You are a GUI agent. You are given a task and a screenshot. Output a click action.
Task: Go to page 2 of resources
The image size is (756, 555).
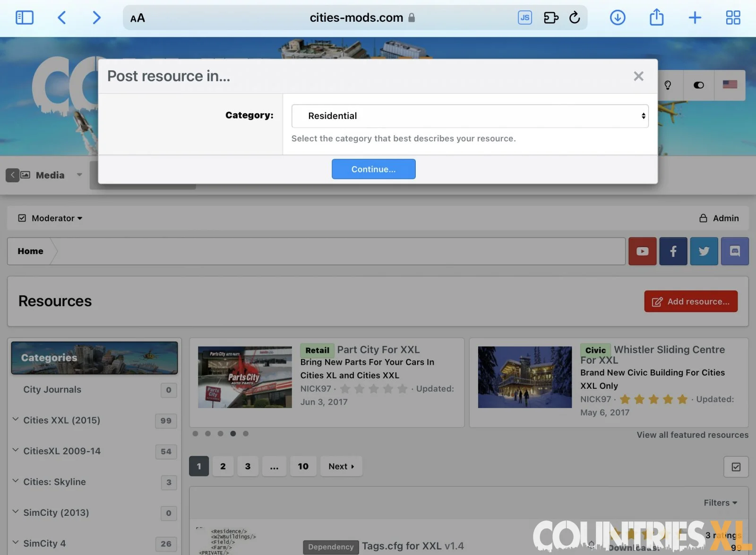[223, 467]
